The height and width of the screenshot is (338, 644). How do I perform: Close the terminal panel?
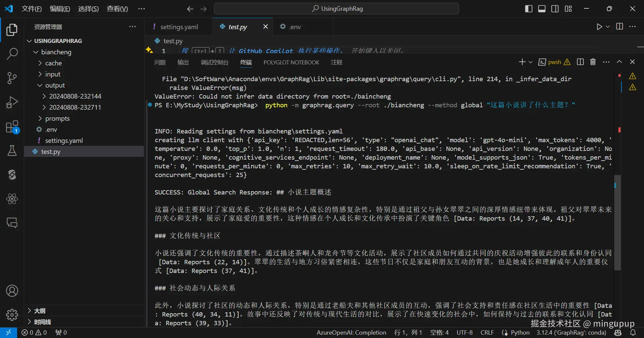pos(633,62)
